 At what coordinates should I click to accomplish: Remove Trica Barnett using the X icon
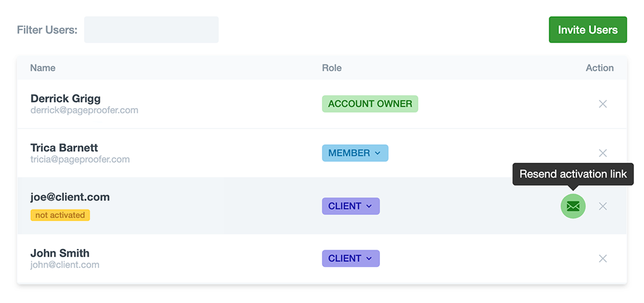603,153
